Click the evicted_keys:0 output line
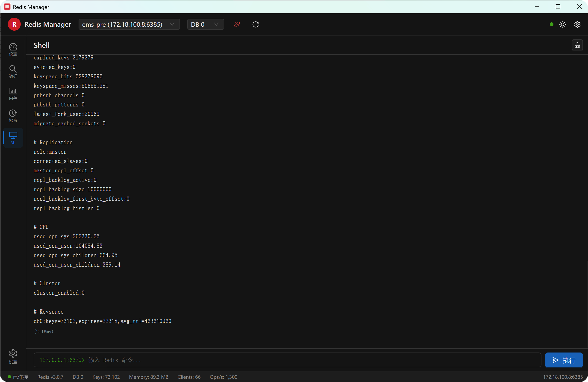588x382 pixels. 55,67
